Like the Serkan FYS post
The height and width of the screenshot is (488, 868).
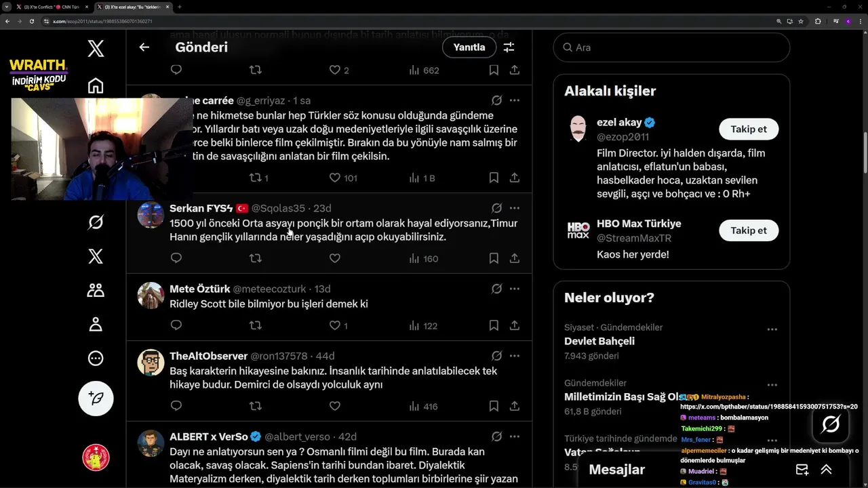[334, 258]
